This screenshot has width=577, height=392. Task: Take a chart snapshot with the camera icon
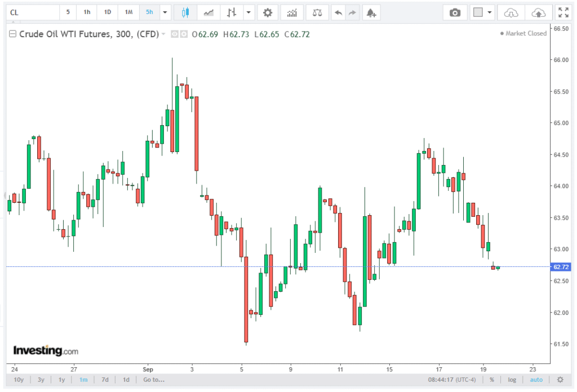point(455,12)
